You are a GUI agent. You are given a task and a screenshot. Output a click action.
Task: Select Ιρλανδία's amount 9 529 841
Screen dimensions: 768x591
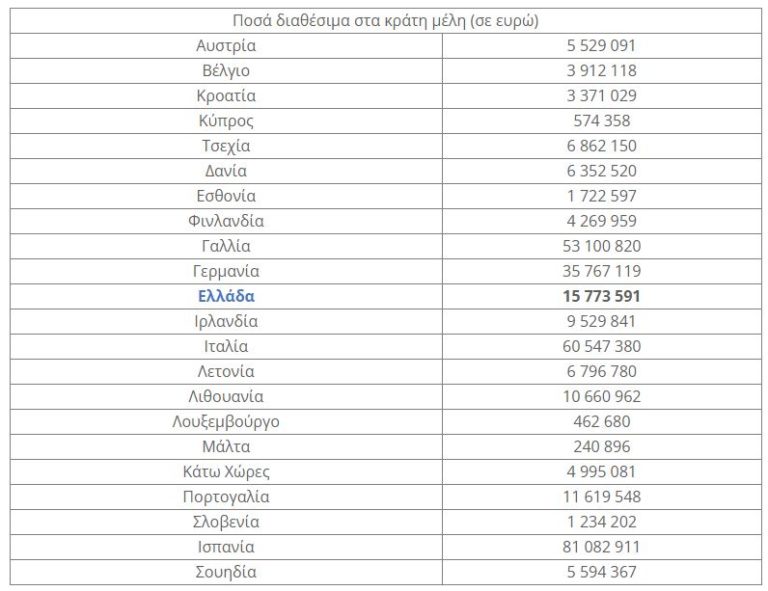tap(601, 321)
